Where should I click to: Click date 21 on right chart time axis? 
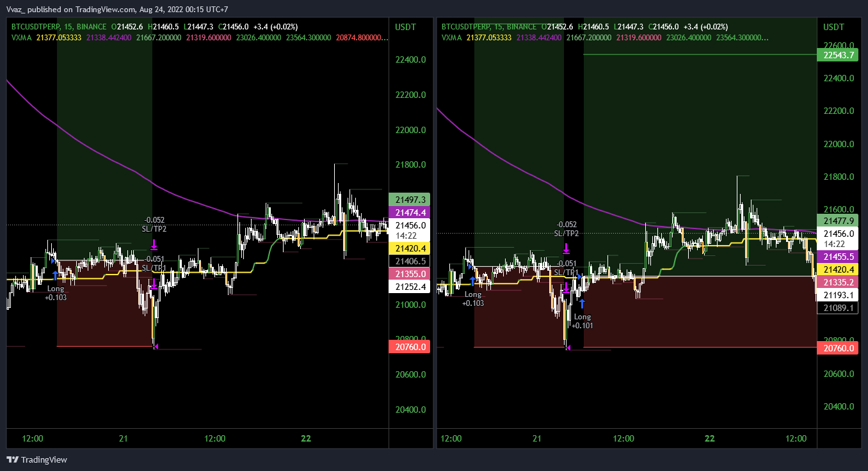coord(537,439)
